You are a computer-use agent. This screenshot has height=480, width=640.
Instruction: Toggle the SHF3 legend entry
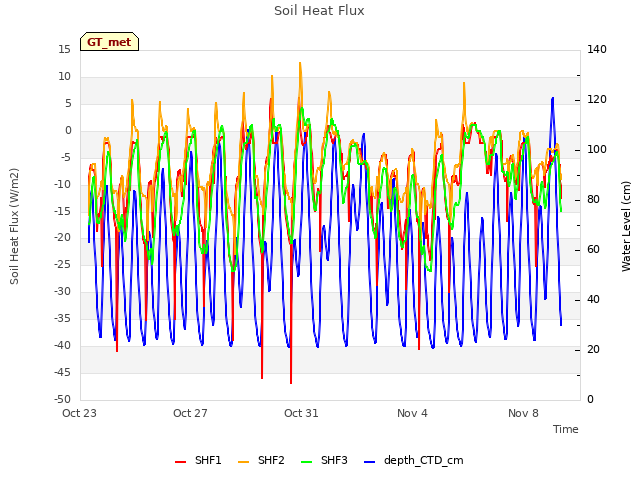324,460
